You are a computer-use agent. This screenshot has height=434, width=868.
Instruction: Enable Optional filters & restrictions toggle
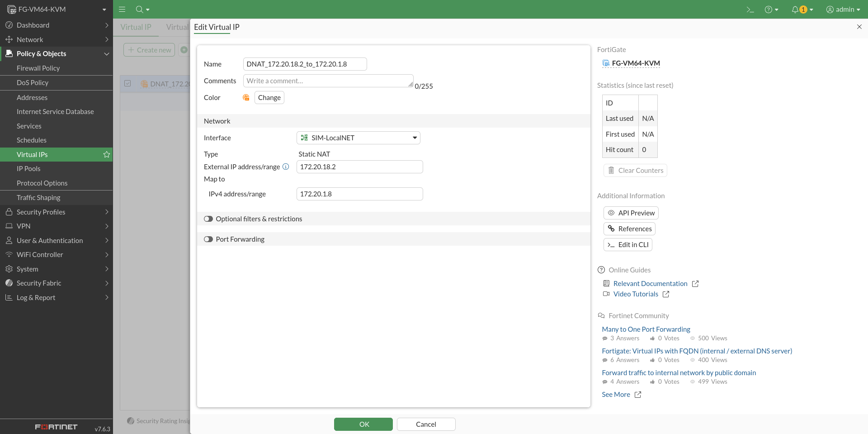pos(208,219)
